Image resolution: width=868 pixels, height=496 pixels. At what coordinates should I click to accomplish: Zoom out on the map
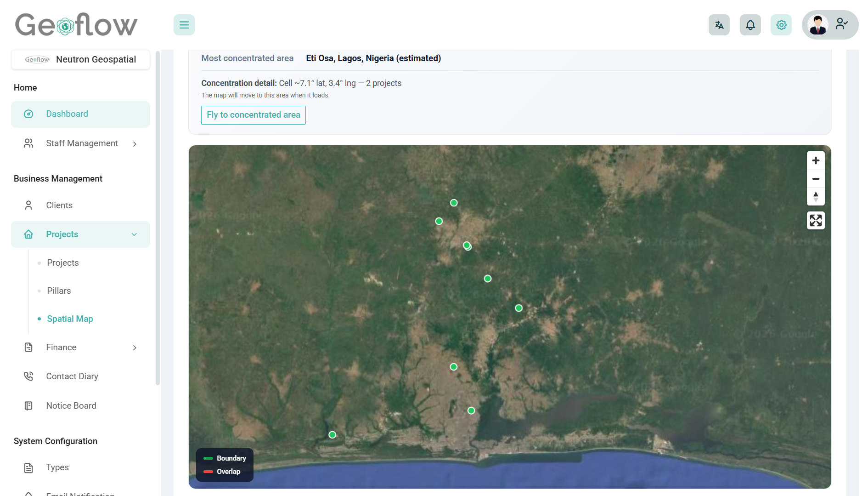coord(816,179)
